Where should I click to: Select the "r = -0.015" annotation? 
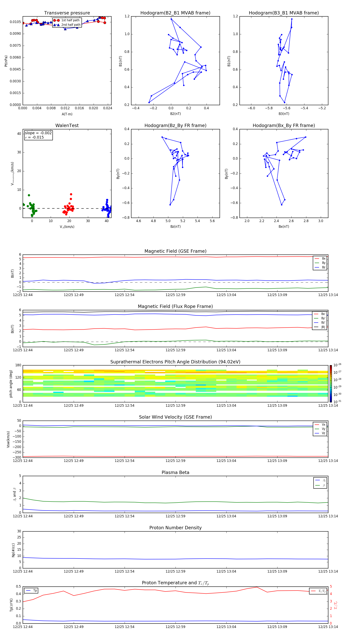pyautogui.click(x=35, y=137)
